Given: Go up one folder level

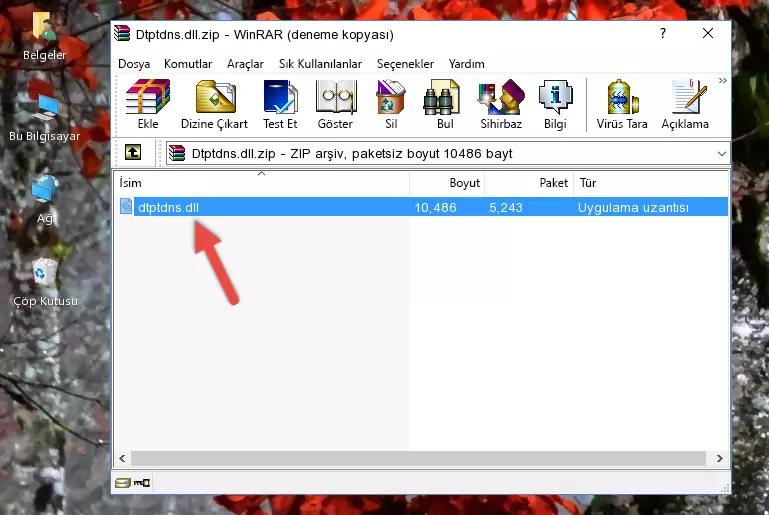Looking at the screenshot, I should coord(133,153).
